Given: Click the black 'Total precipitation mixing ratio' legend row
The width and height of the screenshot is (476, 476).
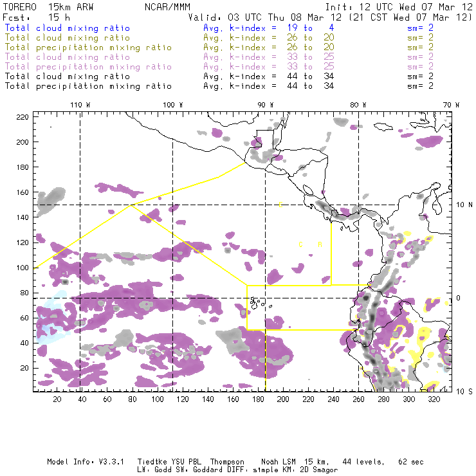Looking at the screenshot, I should click(88, 86).
